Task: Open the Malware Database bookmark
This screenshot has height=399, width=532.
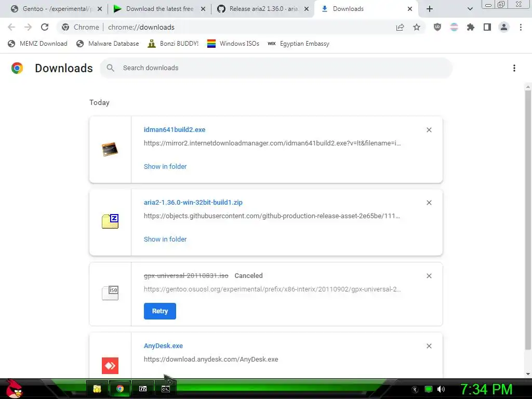Action: (x=108, y=44)
